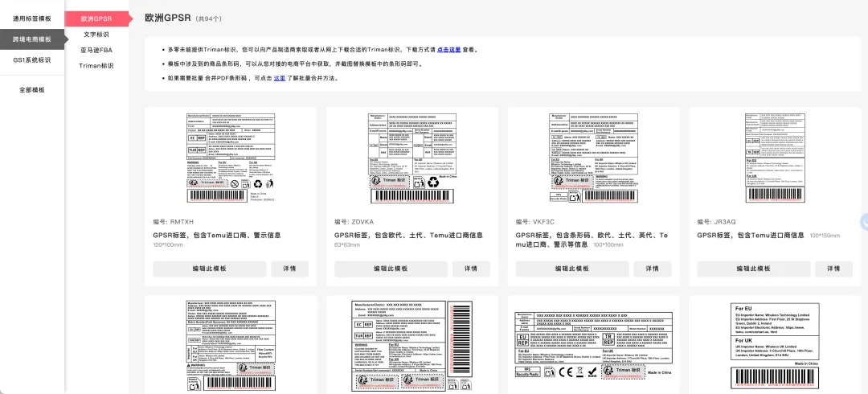Click 编辑此模板 for template RMTXH
The width and height of the screenshot is (868, 394).
(209, 269)
